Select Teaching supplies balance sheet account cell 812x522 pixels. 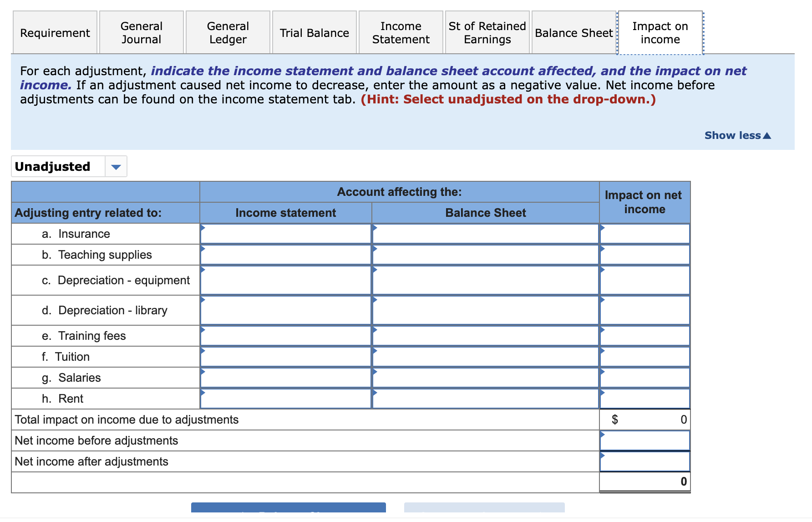click(486, 255)
